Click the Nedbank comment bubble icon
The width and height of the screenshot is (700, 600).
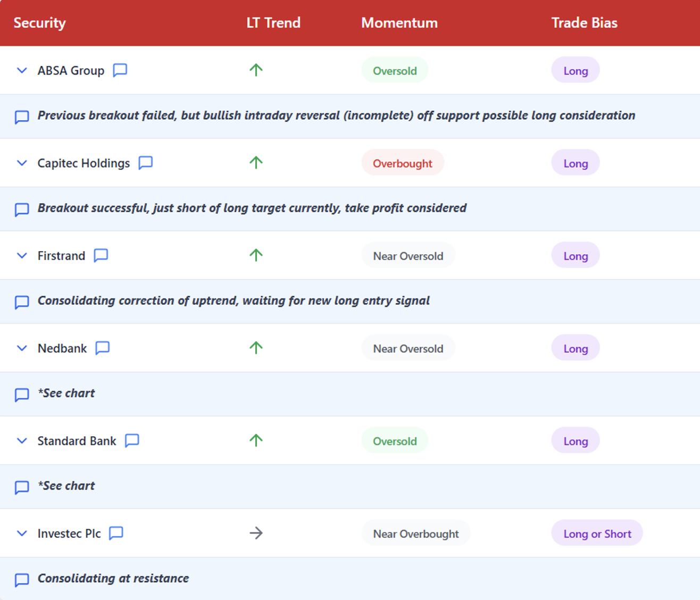point(103,348)
